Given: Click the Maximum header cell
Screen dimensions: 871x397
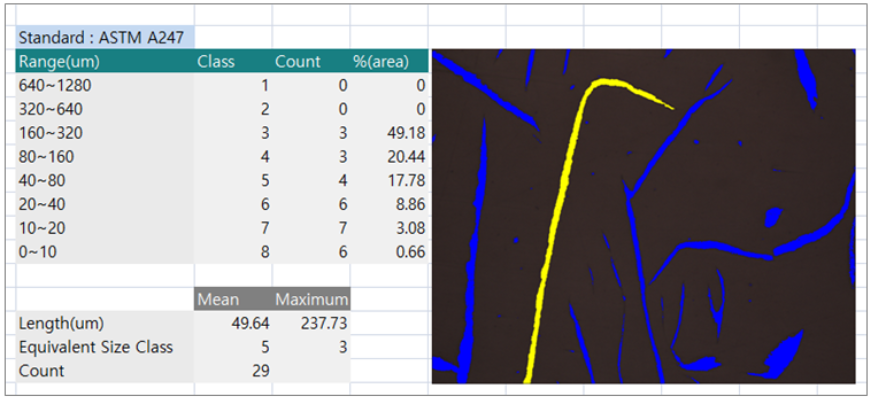Looking at the screenshot, I should point(311,299).
